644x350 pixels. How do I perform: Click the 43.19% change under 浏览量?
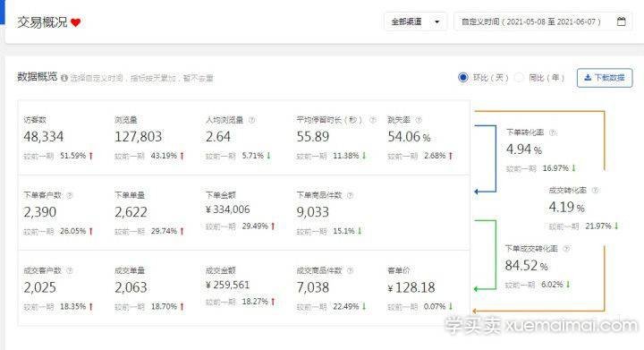(x=164, y=156)
